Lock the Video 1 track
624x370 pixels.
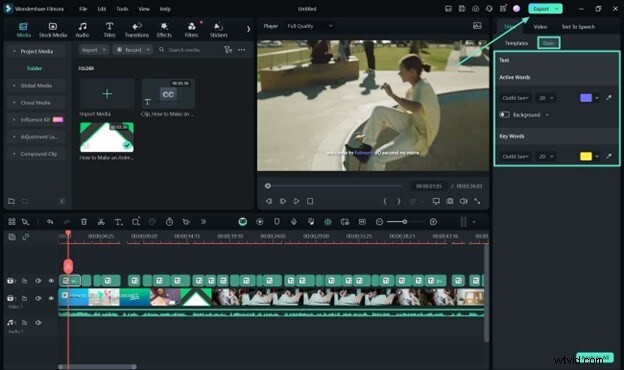[x=25, y=298]
